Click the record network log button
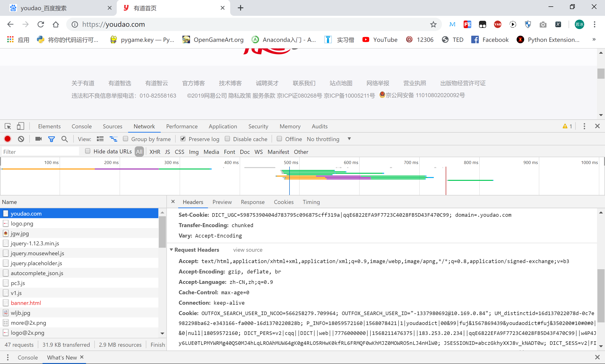 click(x=8, y=139)
